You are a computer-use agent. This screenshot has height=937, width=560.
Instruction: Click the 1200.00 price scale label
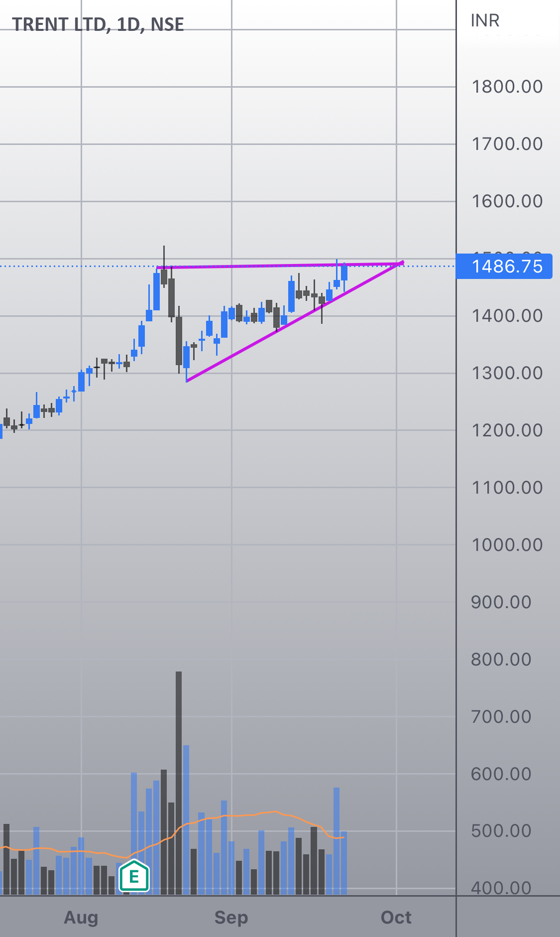tap(507, 430)
